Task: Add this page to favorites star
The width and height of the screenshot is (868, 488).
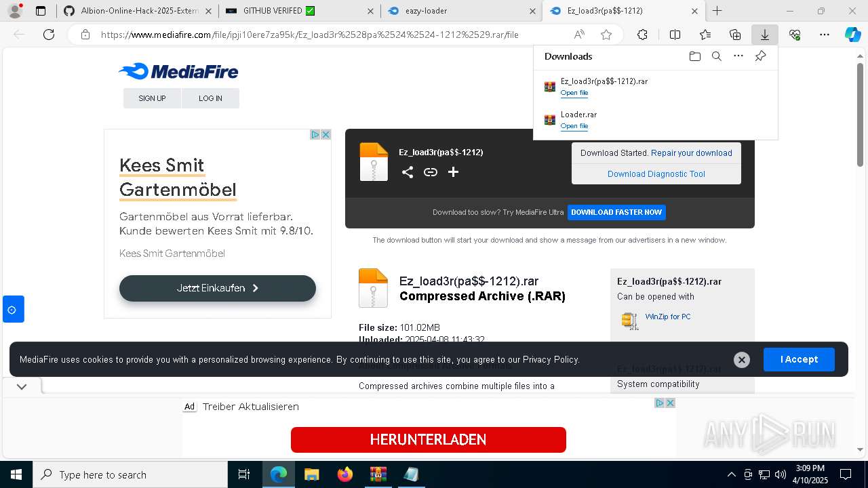Action: 606,35
